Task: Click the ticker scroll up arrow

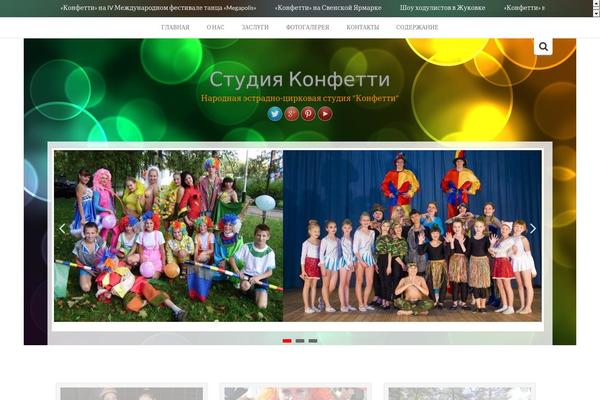Action: [596, 3]
